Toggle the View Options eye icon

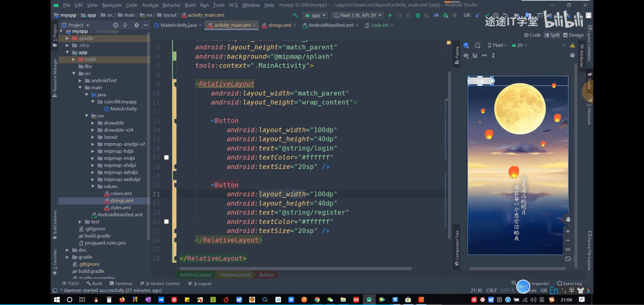point(466,55)
